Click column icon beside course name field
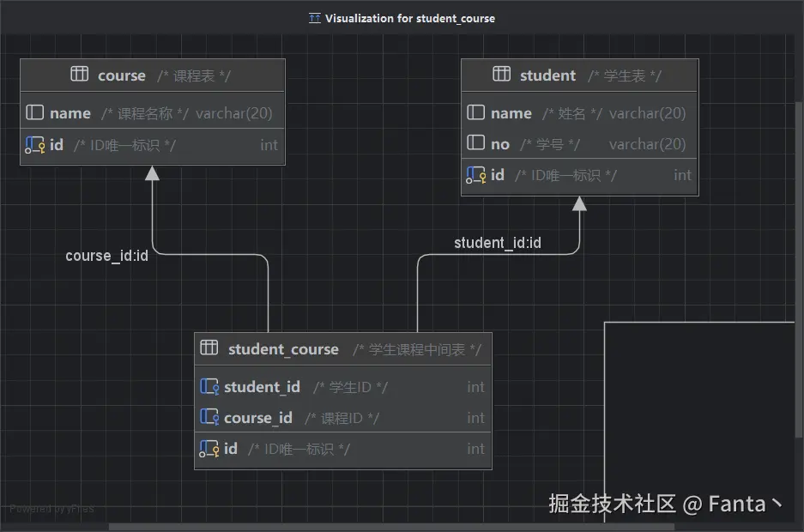Viewport: 804px width, 532px height. [x=35, y=112]
